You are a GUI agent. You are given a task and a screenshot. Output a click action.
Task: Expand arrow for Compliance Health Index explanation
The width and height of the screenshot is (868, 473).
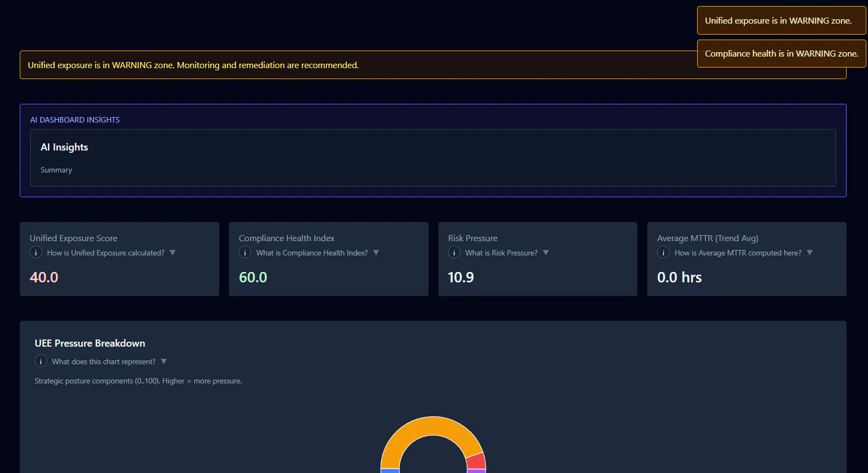click(376, 253)
